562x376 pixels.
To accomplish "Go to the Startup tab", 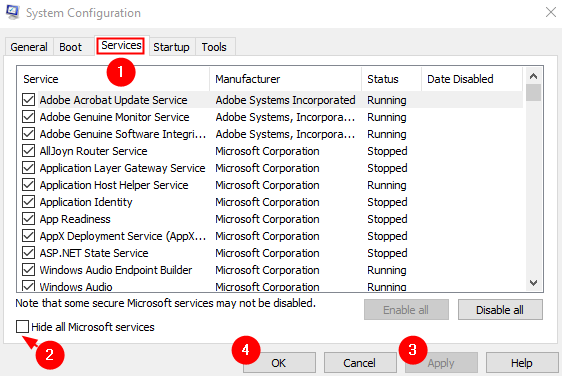I will click(171, 47).
